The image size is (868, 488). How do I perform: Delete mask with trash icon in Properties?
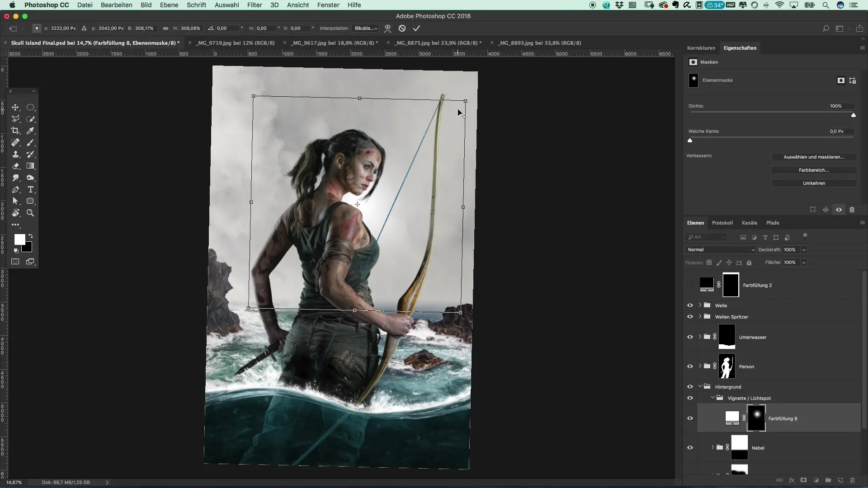click(852, 210)
